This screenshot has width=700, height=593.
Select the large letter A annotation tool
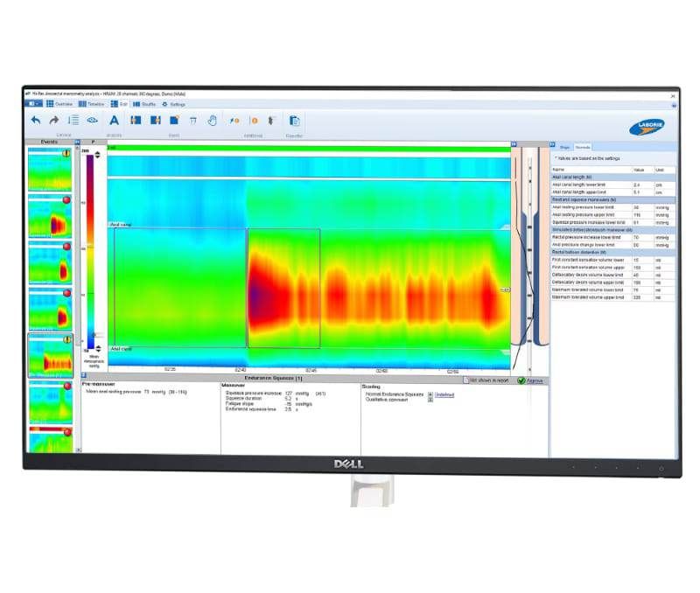[114, 121]
